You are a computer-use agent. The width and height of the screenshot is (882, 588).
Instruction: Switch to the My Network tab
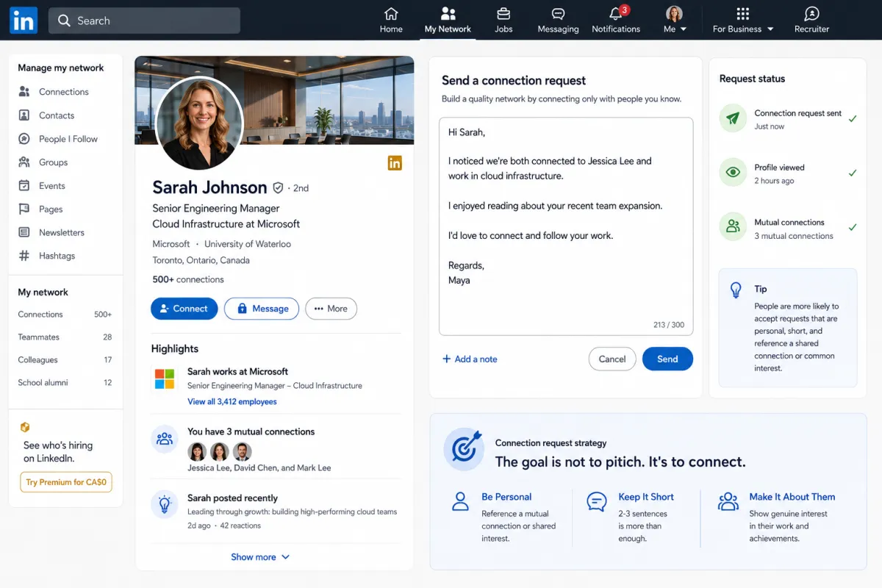448,21
